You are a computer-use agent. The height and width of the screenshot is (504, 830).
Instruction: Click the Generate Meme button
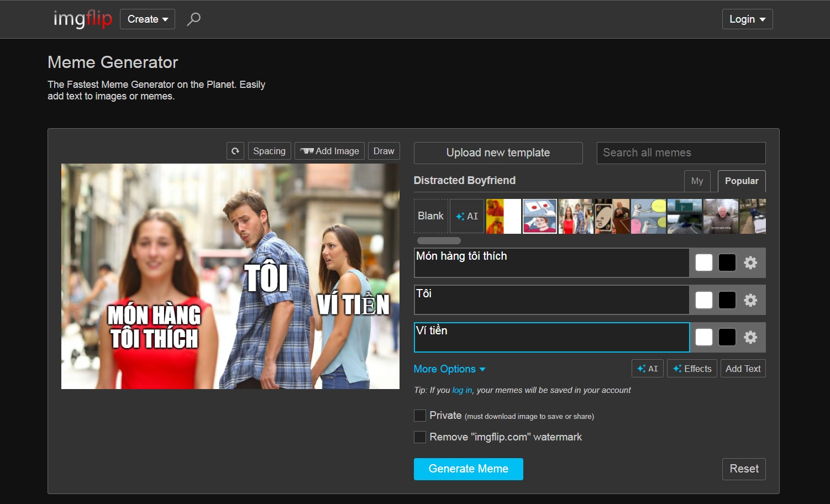click(469, 469)
